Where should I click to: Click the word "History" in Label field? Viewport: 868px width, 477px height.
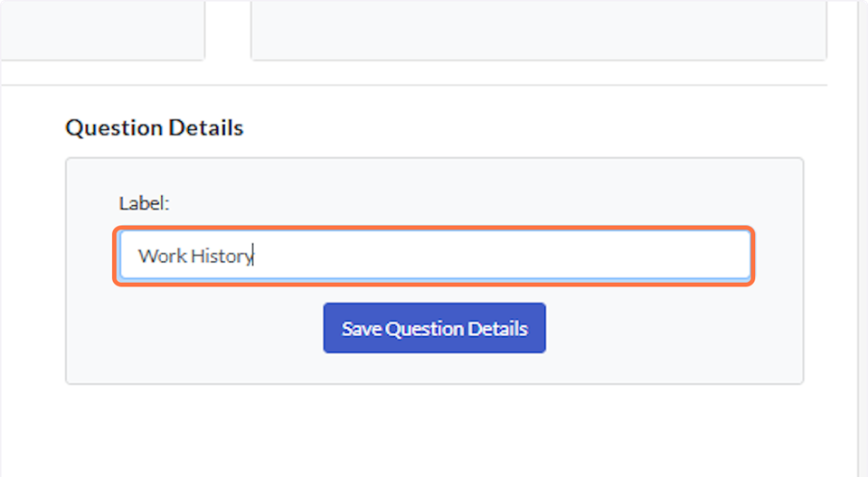(x=222, y=257)
